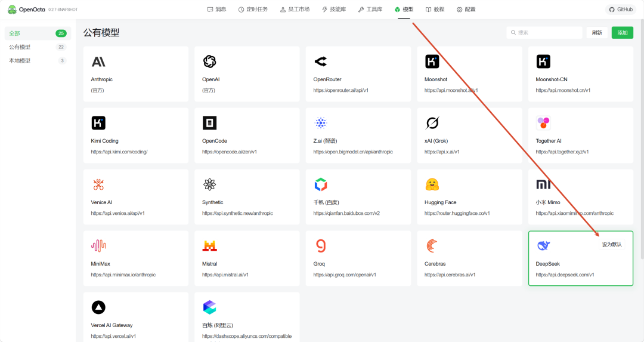Switch to the 技能库 navigation tab
The image size is (644, 342).
coord(334,10)
